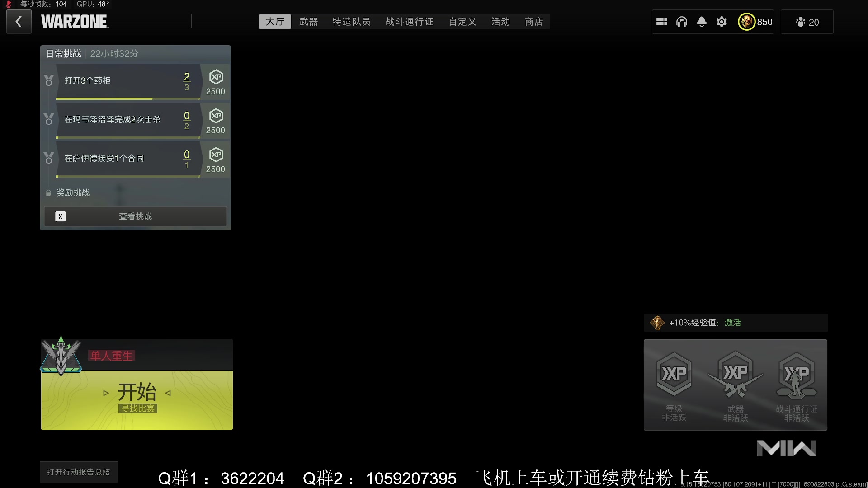
Task: Click the player avatar emblem
Action: click(x=746, y=22)
